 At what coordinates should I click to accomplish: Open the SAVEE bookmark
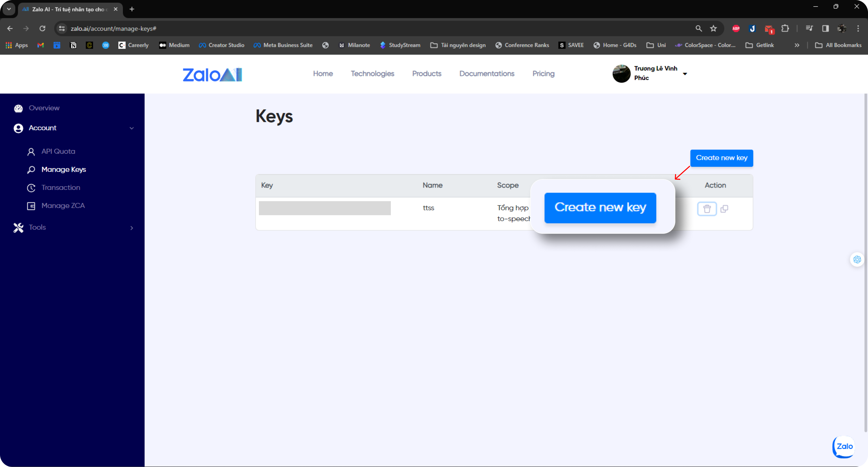pyautogui.click(x=571, y=45)
